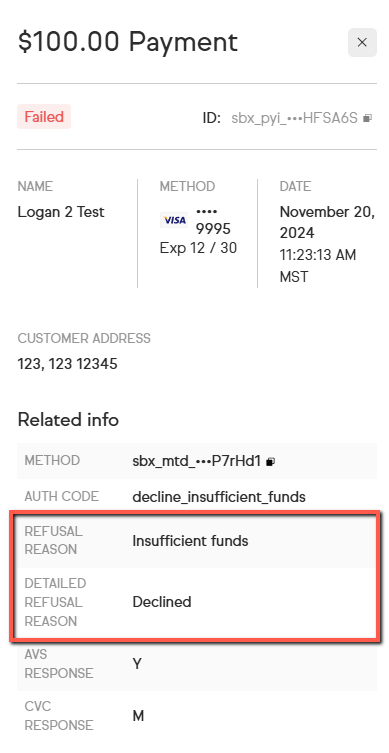The height and width of the screenshot is (753, 389).
Task: Copy the method ID sbx_mtd icon
Action: tap(270, 462)
